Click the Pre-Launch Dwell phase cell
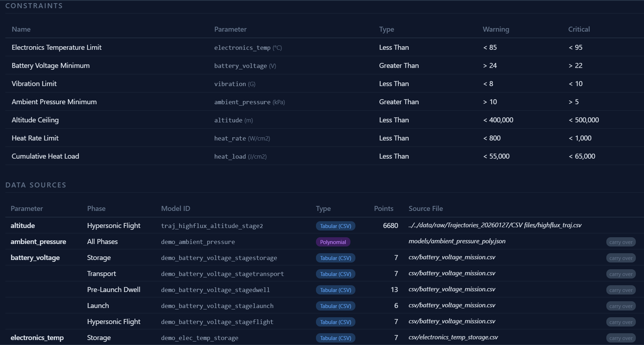The height and width of the screenshot is (345, 644). pyautogui.click(x=114, y=290)
